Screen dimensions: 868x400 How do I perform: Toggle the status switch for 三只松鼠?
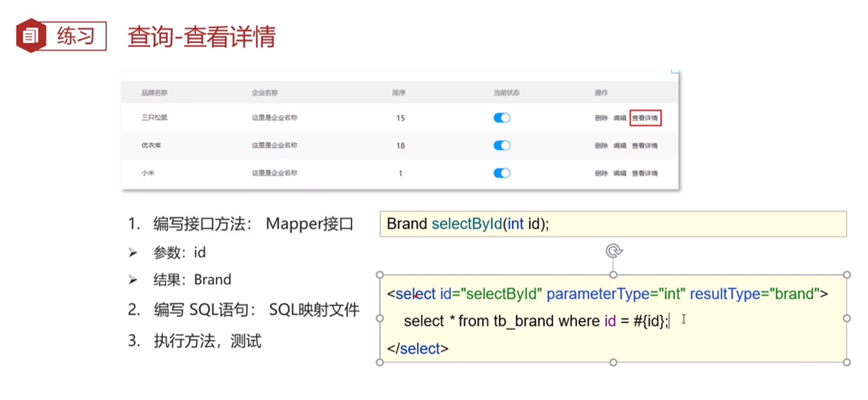point(501,118)
